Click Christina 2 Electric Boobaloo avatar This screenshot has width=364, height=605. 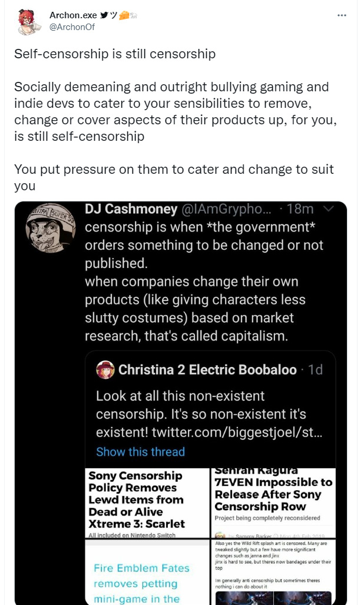(x=105, y=369)
